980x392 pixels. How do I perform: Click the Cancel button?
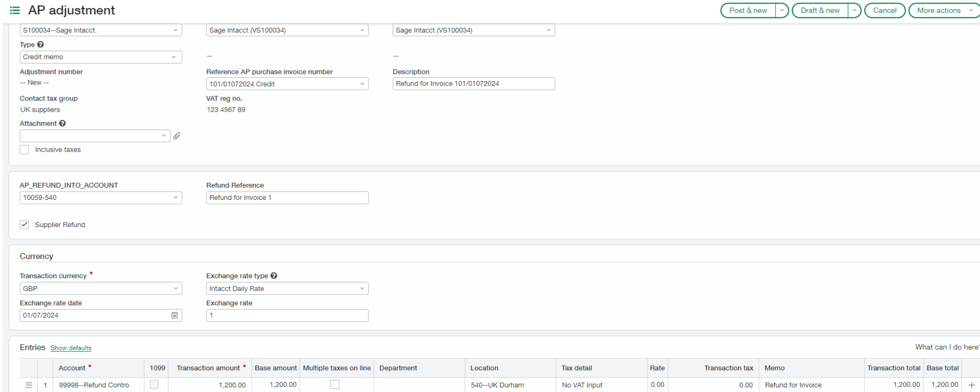pos(885,10)
